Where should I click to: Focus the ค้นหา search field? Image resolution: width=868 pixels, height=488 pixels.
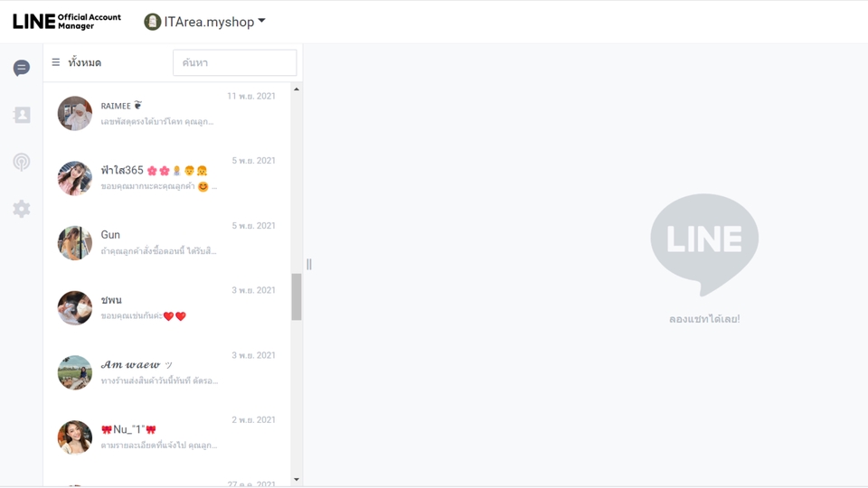[x=235, y=62]
